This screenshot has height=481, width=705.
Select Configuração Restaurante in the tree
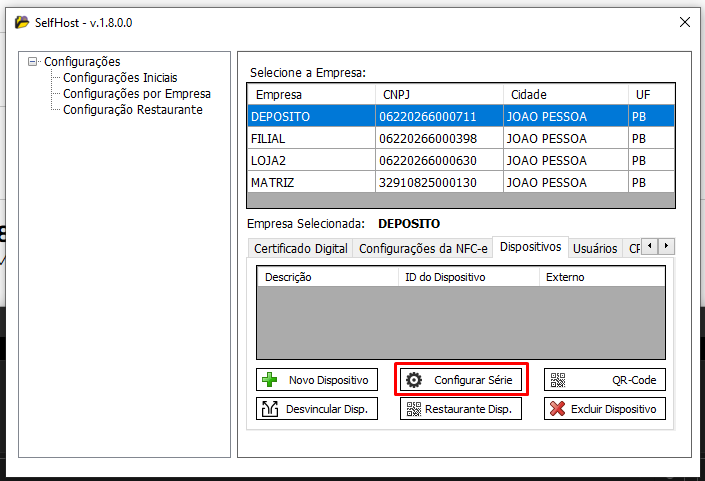[133, 110]
